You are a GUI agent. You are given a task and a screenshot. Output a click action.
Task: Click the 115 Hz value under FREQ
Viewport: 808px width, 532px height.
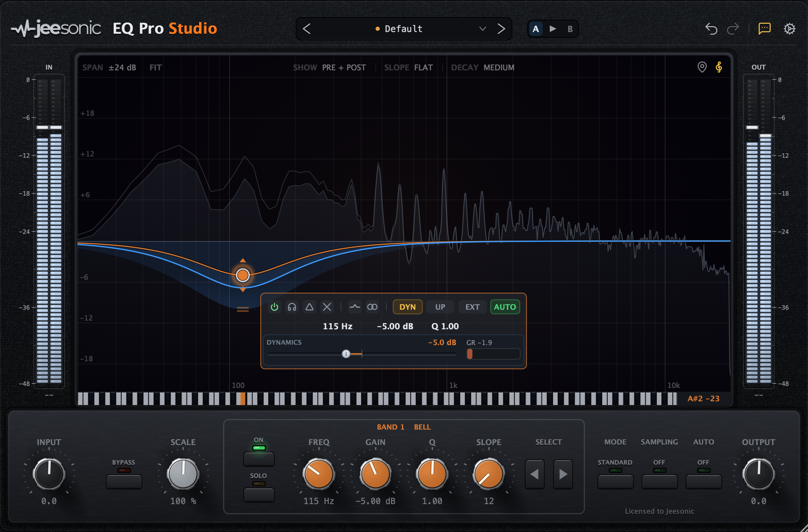[x=319, y=501]
